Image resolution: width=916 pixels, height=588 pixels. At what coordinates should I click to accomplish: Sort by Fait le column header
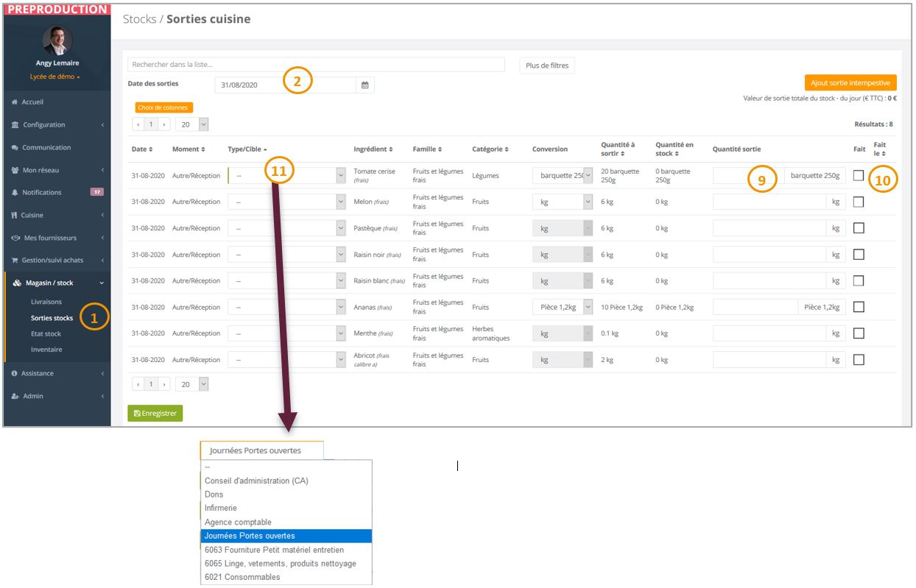tap(880, 149)
